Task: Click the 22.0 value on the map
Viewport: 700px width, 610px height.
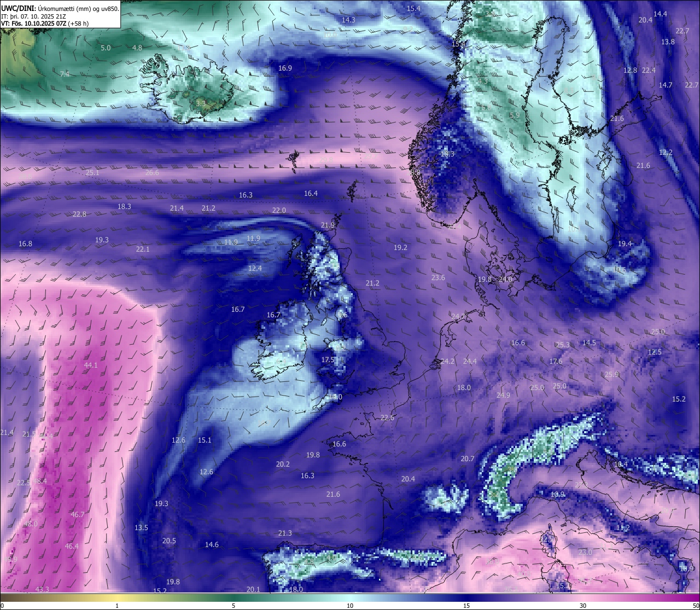Action: point(279,210)
